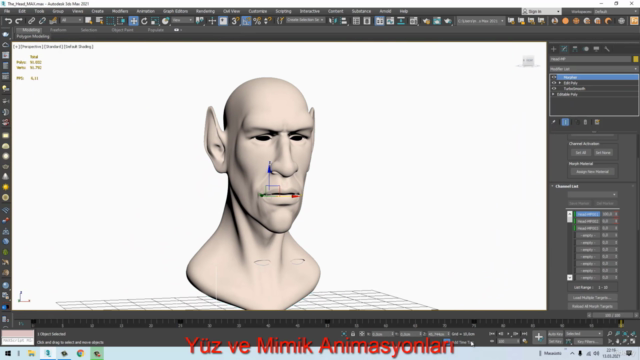Open the project path dropdown

[480, 21]
